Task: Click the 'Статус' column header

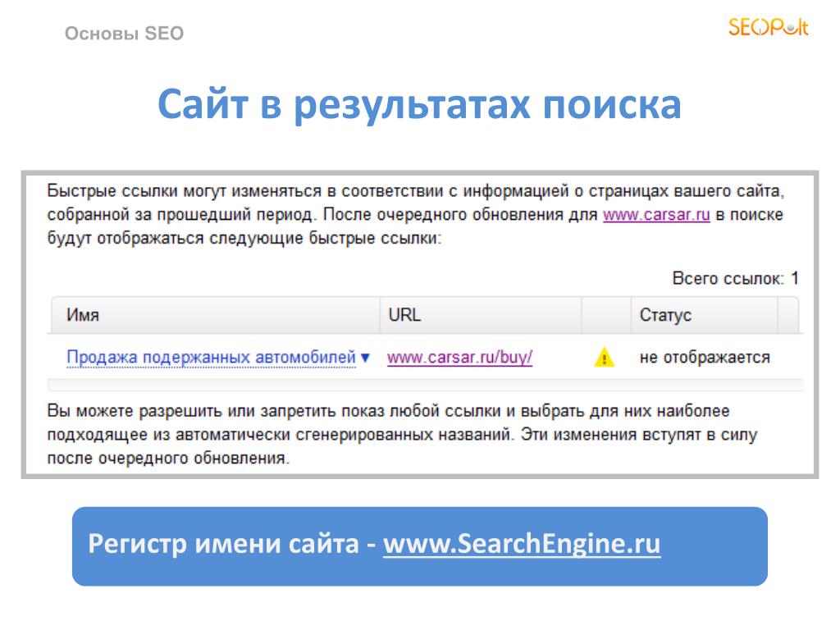Action: pyautogui.click(x=705, y=315)
